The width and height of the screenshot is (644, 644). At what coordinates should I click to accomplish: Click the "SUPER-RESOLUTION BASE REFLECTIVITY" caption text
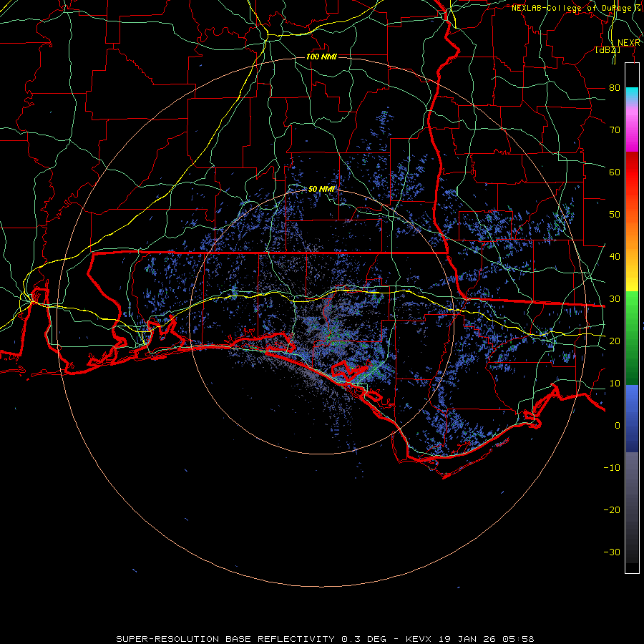tap(225, 639)
